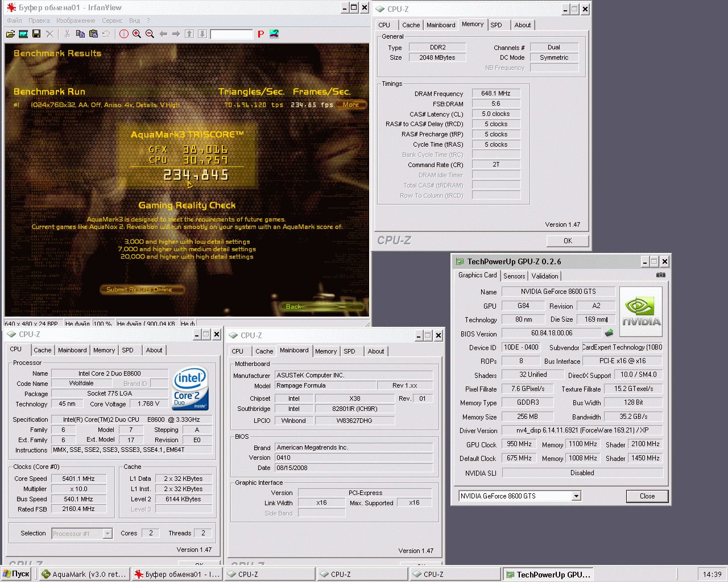
Task: Open the Сервис menu in IrfanView
Action: tap(112, 20)
